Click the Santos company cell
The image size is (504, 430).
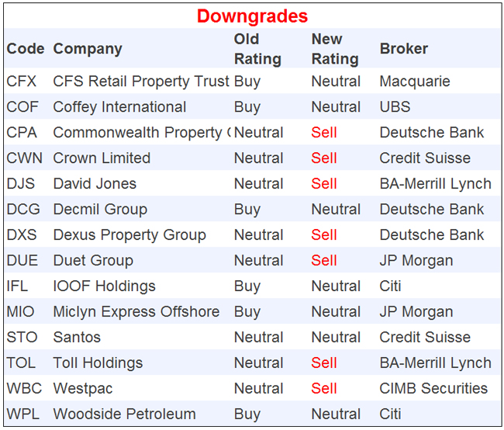77,338
